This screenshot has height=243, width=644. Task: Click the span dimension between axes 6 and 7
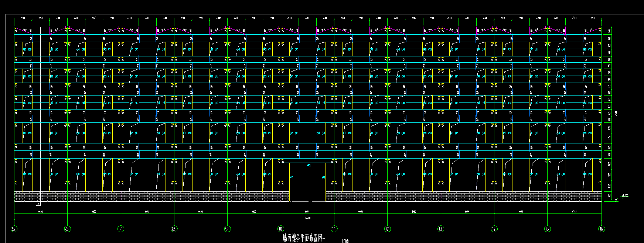tap(94, 212)
